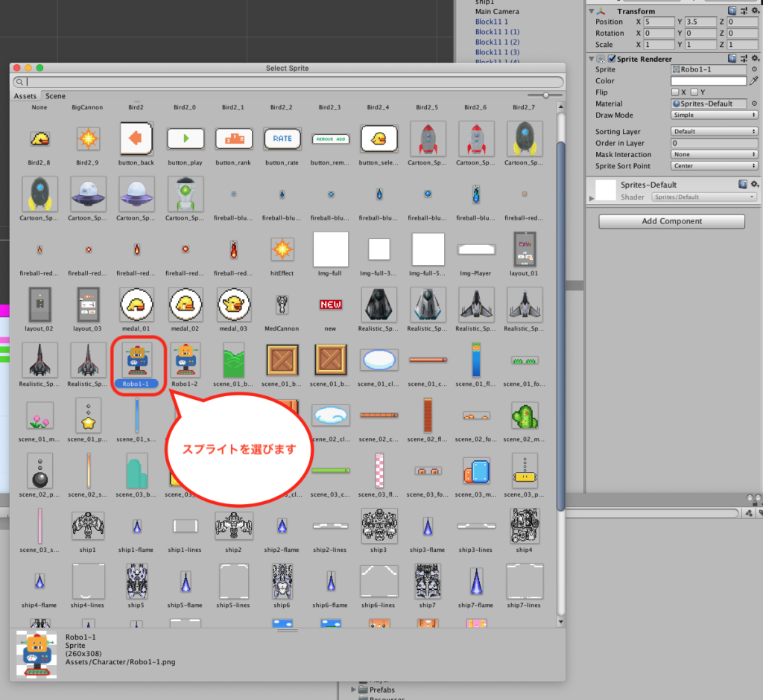Switch to the Scene tab
The height and width of the screenshot is (700, 763).
tap(55, 96)
